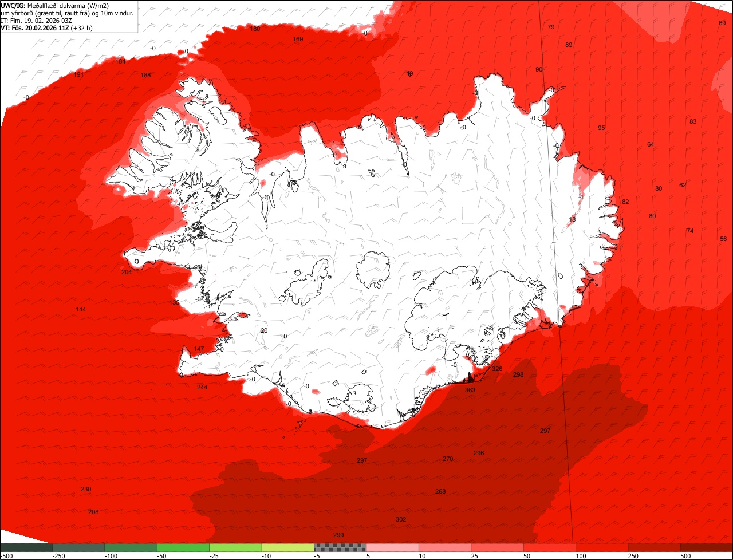The width and height of the screenshot is (733, 560).
Task: Click the map value '56' on the east side
Action: pyautogui.click(x=723, y=239)
